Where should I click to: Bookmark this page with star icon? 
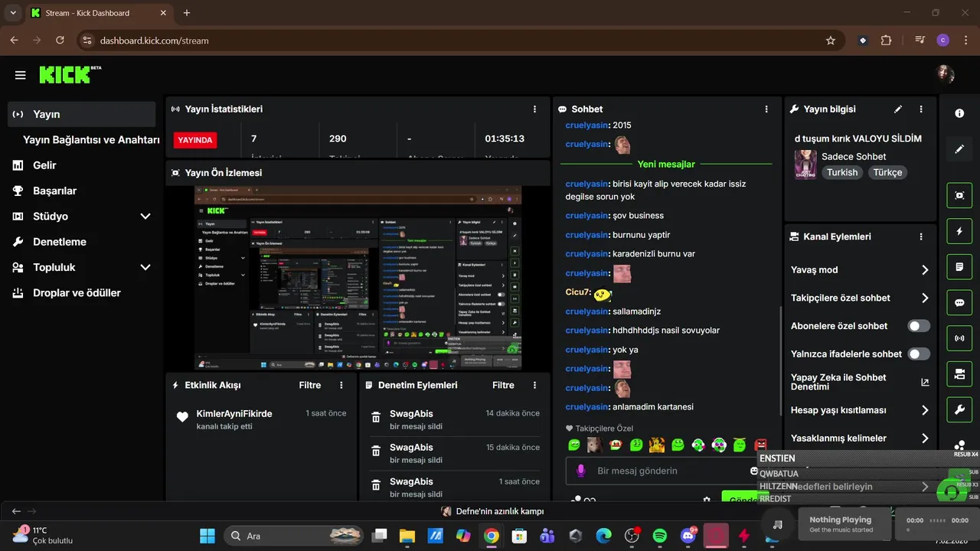click(831, 41)
